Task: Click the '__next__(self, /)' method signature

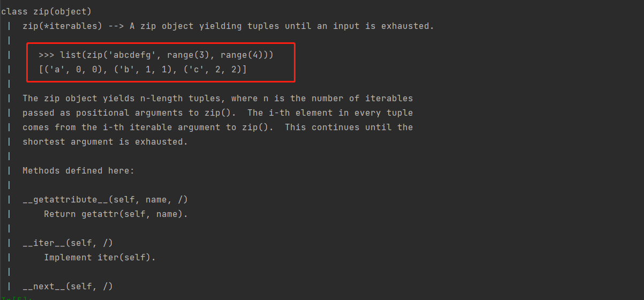Action: 68,287
